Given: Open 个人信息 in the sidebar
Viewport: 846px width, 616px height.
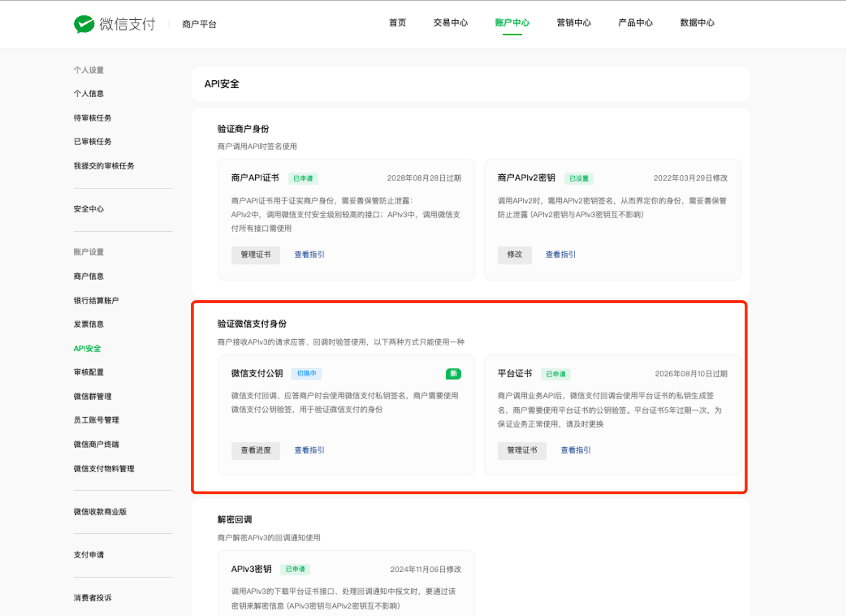Looking at the screenshot, I should point(89,94).
